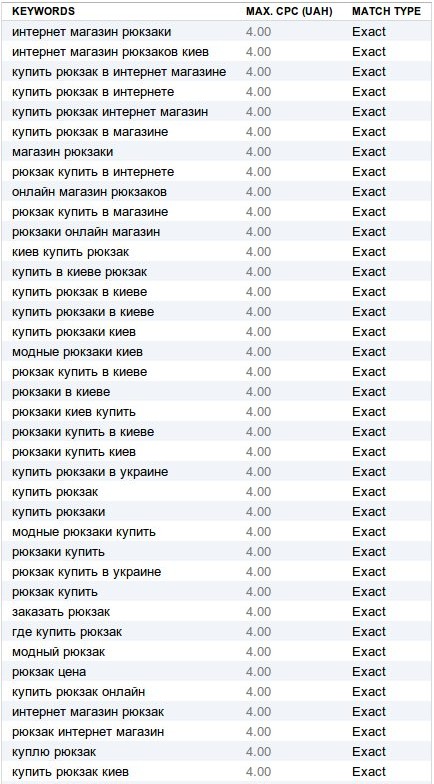Screen dimensions: 434x784
Task: Select keyword "рюкзаки купить киев"
Action: (x=74, y=452)
